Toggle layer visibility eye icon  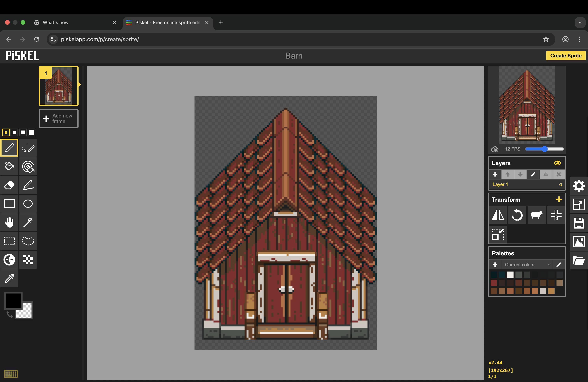[557, 163]
